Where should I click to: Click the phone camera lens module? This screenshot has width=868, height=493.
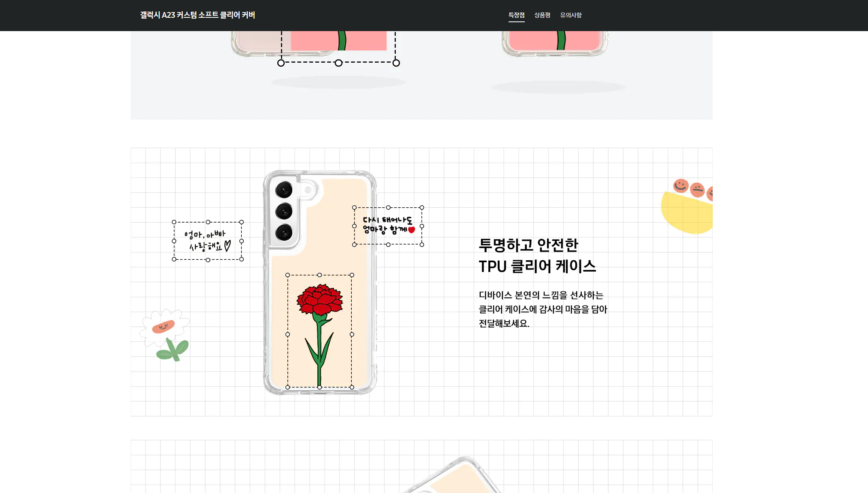pos(284,211)
